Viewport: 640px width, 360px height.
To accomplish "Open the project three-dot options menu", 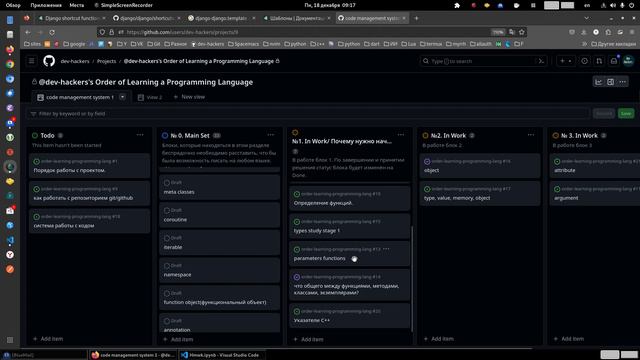I will point(622,82).
